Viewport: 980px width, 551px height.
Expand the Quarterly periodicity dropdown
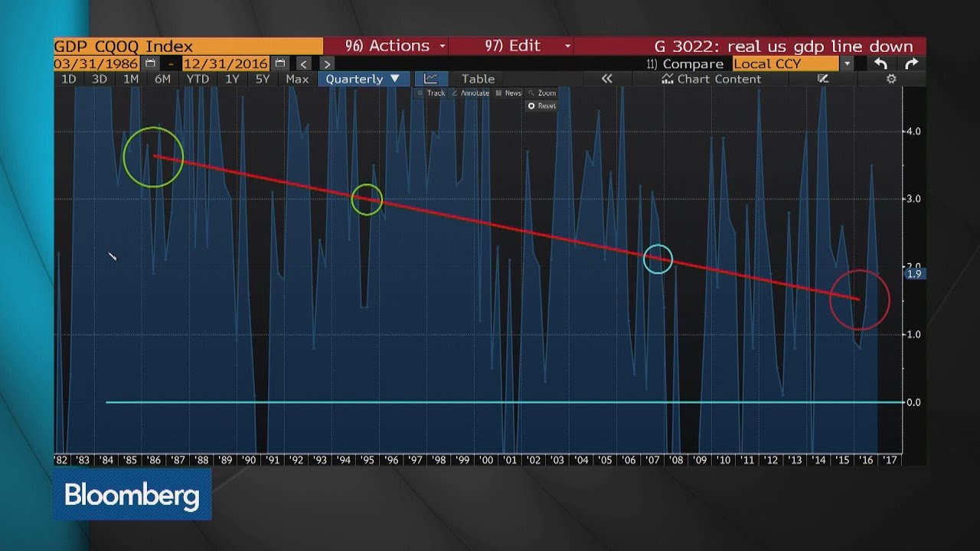(363, 79)
